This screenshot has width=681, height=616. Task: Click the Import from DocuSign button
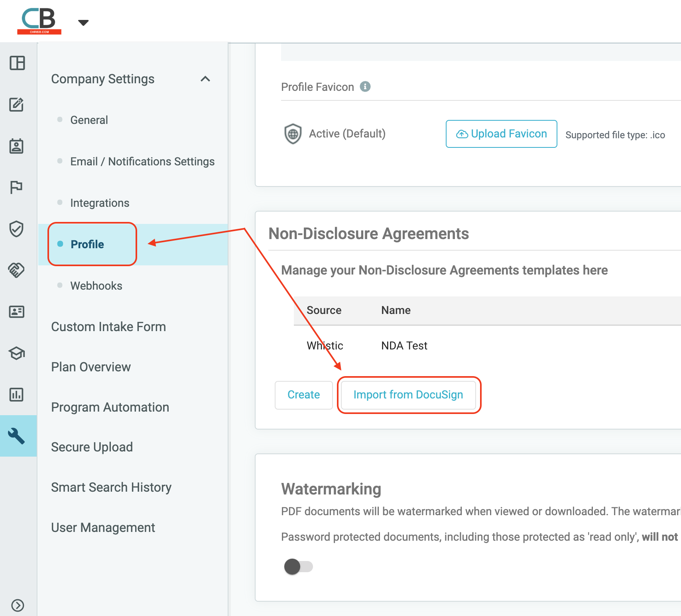pos(408,395)
